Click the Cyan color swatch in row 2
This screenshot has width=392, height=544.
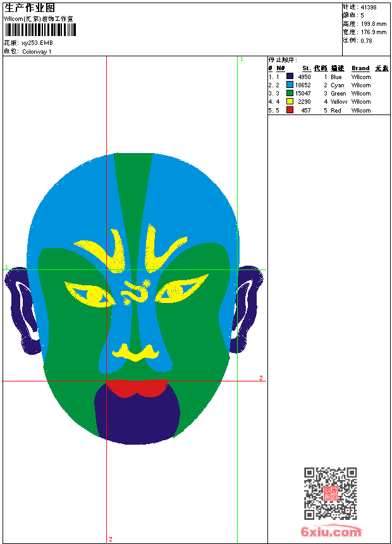[x=290, y=85]
